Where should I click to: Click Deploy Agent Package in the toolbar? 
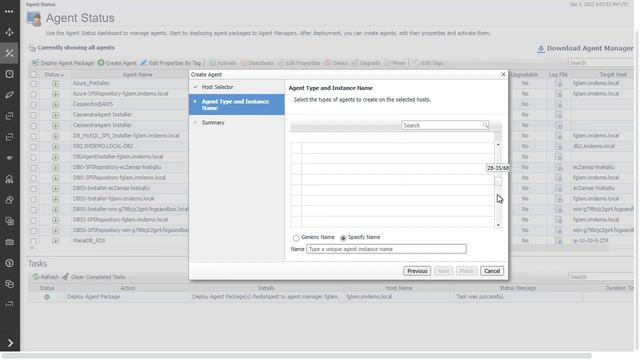(x=63, y=63)
